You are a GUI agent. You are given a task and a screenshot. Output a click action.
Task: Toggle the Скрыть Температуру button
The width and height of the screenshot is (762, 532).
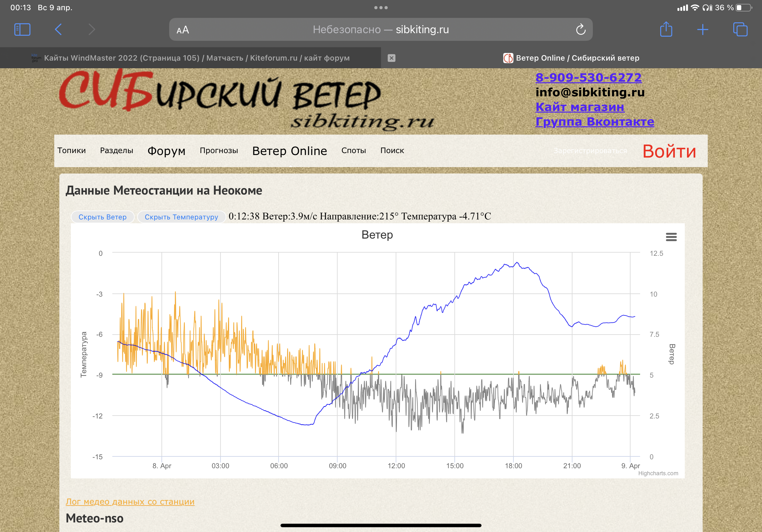181,217
